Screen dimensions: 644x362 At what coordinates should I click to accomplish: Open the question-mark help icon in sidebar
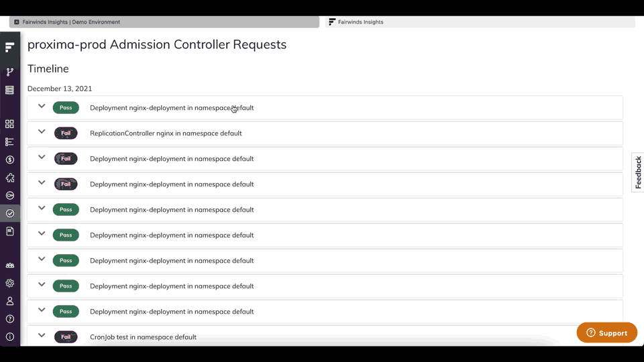pyautogui.click(x=10, y=319)
